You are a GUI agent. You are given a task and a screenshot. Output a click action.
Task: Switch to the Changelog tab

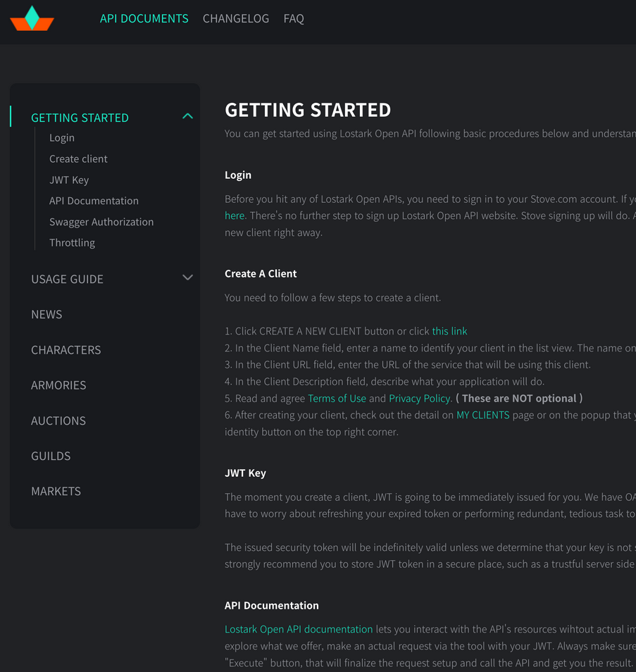236,18
